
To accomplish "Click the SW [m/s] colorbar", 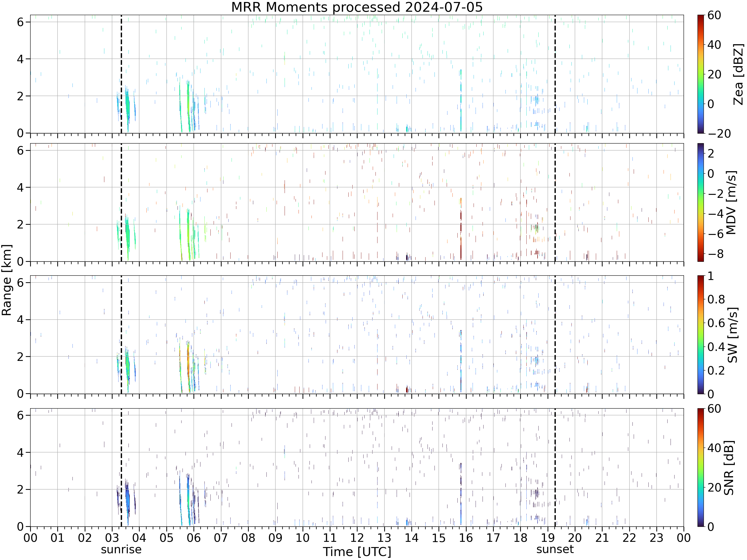I will click(701, 335).
